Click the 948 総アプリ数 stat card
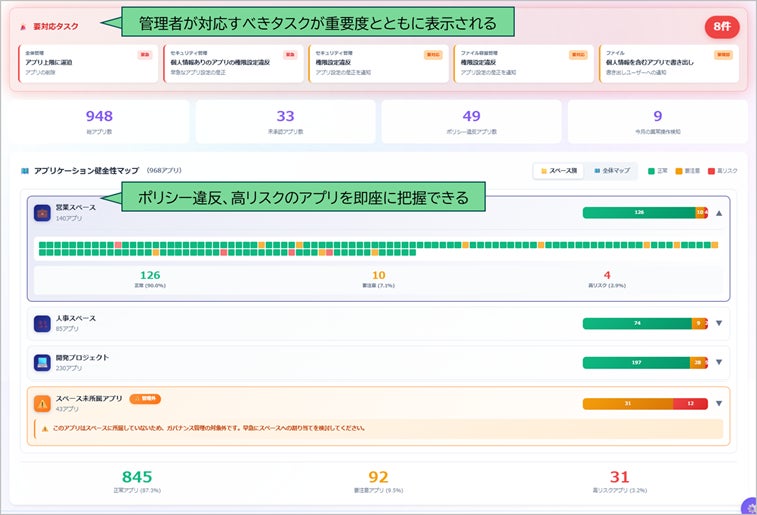 tap(99, 121)
